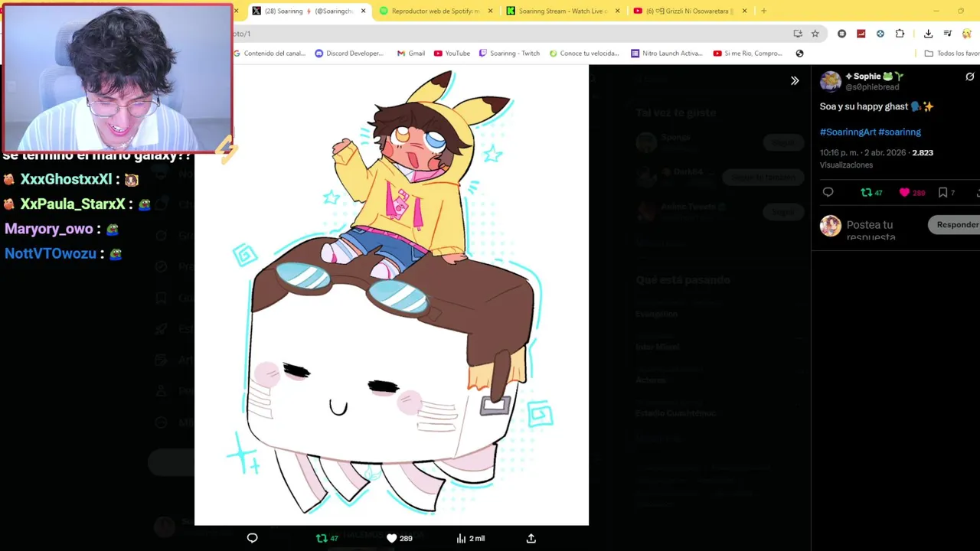
Task: Open the #SoarinngArt hashtag
Action: [x=848, y=132]
